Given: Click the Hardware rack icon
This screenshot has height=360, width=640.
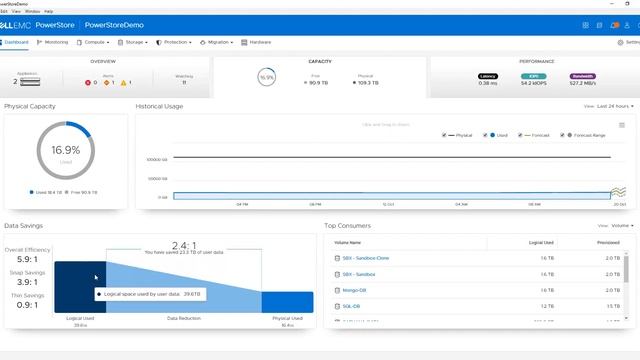Looking at the screenshot, I should [244, 42].
